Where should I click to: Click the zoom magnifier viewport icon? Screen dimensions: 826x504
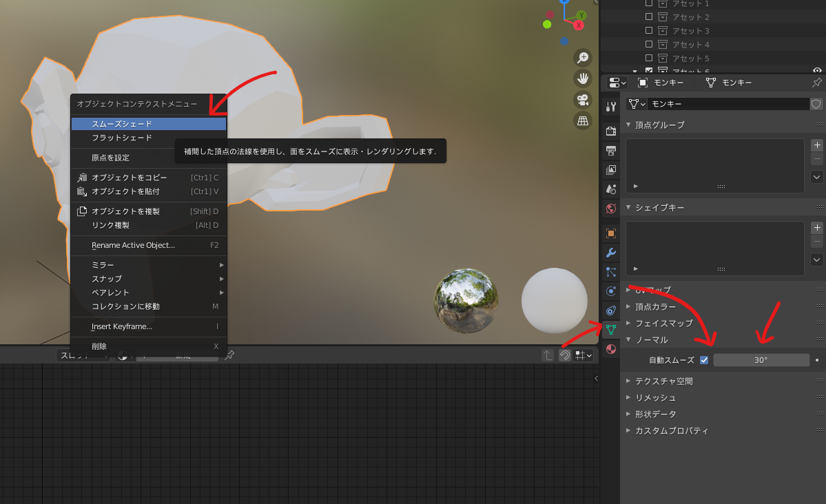583,57
